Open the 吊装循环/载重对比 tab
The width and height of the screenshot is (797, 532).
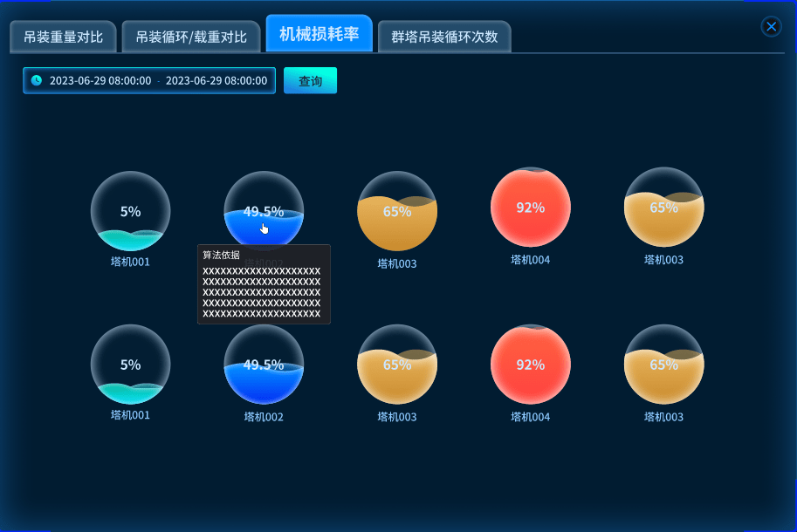[x=191, y=38]
